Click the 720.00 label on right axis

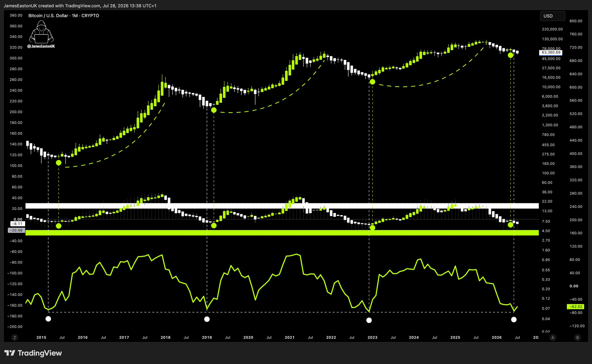pyautogui.click(x=576, y=47)
